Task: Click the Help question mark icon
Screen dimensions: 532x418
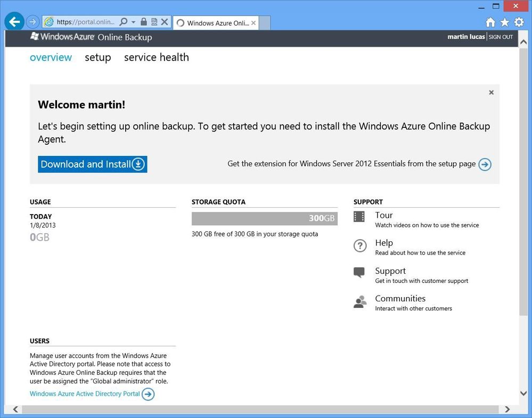Action: coord(360,245)
